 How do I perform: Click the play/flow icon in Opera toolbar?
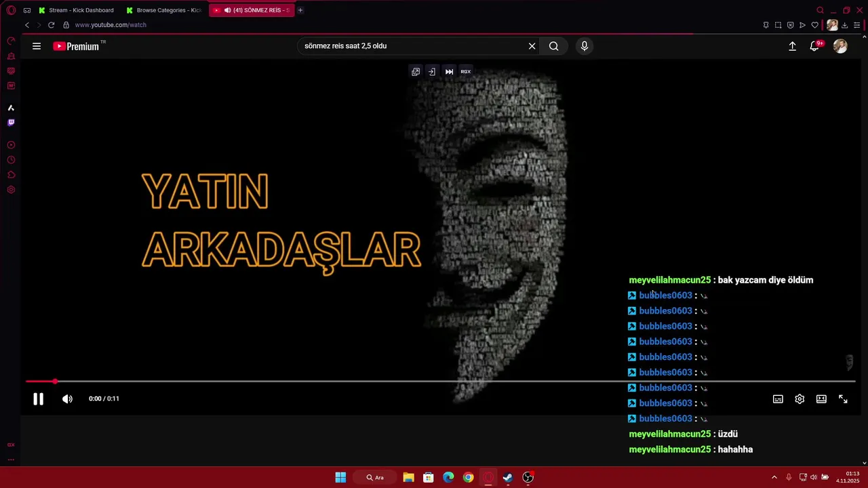point(802,25)
